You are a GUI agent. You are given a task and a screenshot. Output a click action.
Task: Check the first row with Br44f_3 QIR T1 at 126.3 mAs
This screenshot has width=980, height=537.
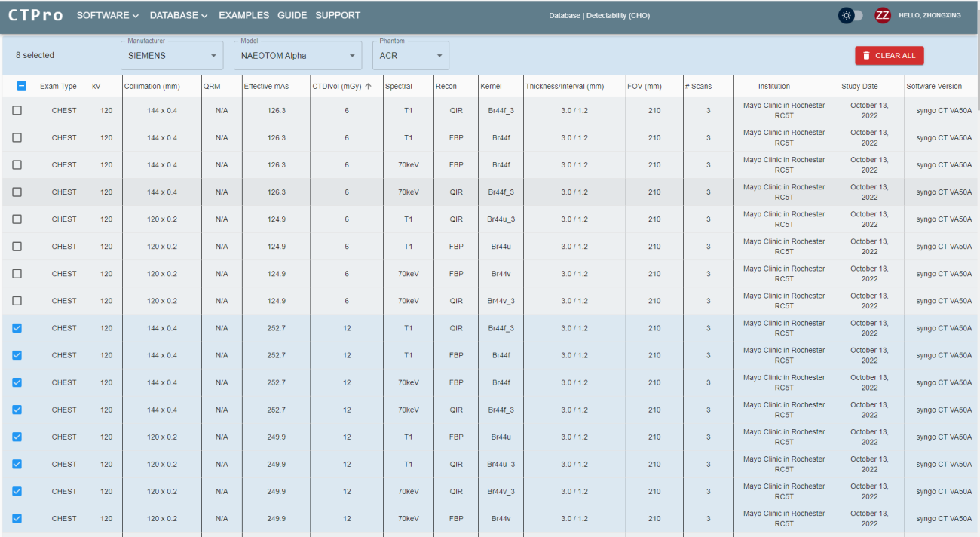17,110
